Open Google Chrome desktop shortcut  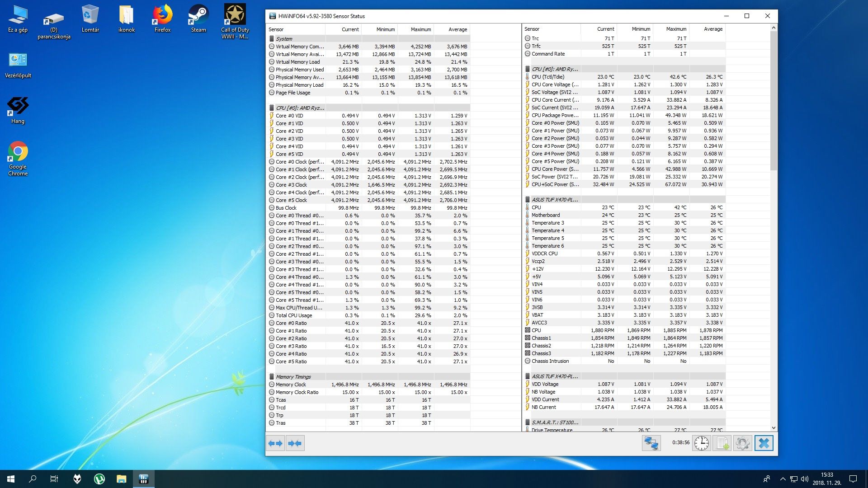click(18, 159)
